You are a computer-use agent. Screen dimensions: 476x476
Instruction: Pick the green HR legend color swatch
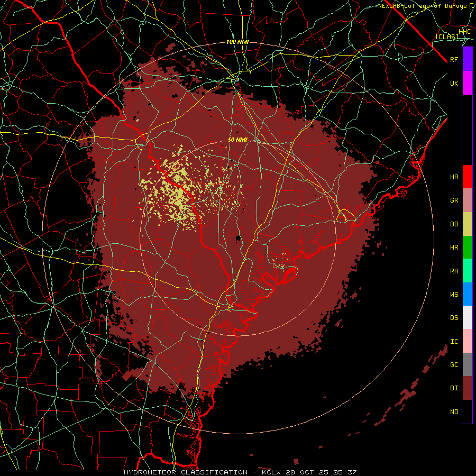(467, 247)
